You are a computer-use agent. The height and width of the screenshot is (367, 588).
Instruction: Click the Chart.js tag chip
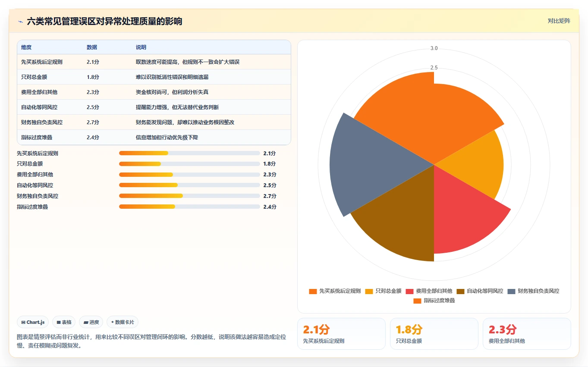pos(33,322)
